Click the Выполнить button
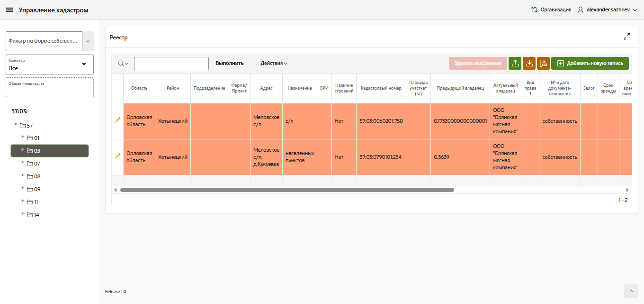This screenshot has height=304, width=644. click(x=229, y=63)
